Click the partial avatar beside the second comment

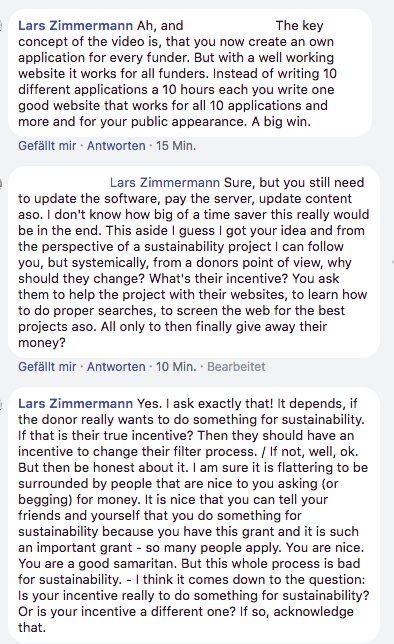tap(1, 183)
